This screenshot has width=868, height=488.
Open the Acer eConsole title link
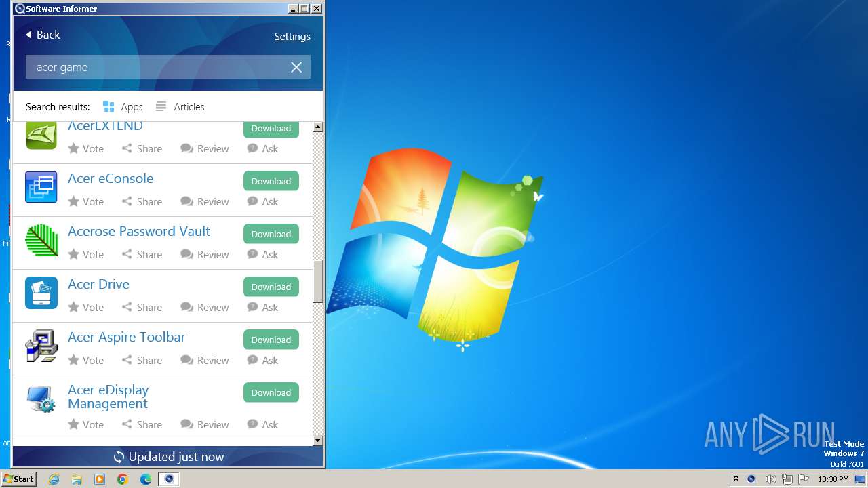tap(111, 178)
